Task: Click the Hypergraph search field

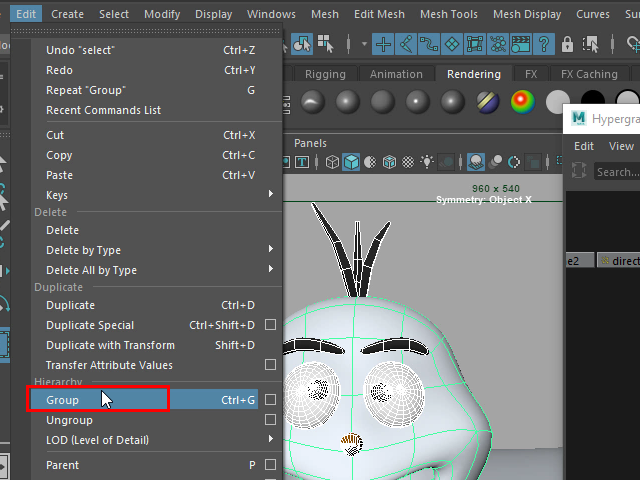Action: (616, 172)
